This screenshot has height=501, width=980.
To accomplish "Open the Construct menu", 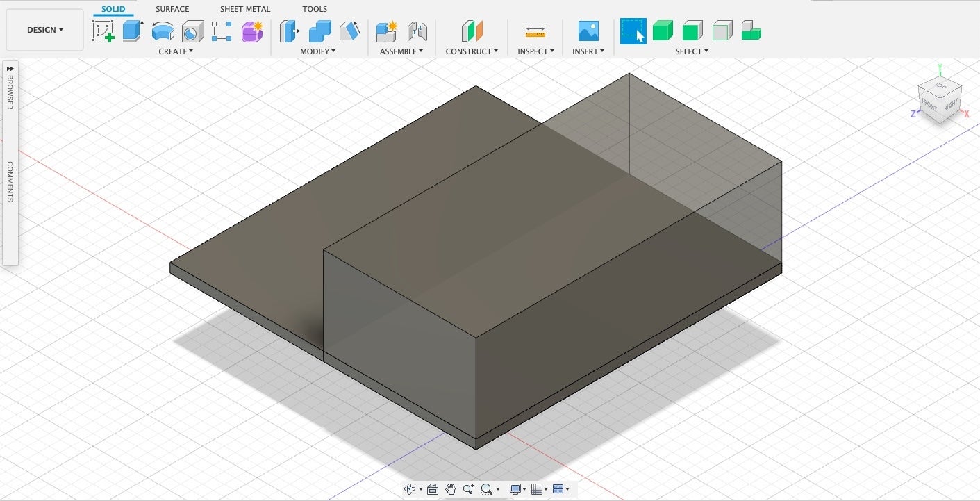I will tap(472, 51).
